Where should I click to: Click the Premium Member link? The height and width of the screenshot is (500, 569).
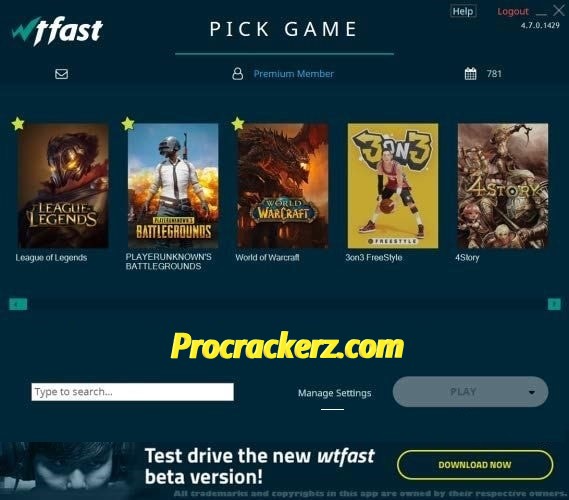(294, 74)
